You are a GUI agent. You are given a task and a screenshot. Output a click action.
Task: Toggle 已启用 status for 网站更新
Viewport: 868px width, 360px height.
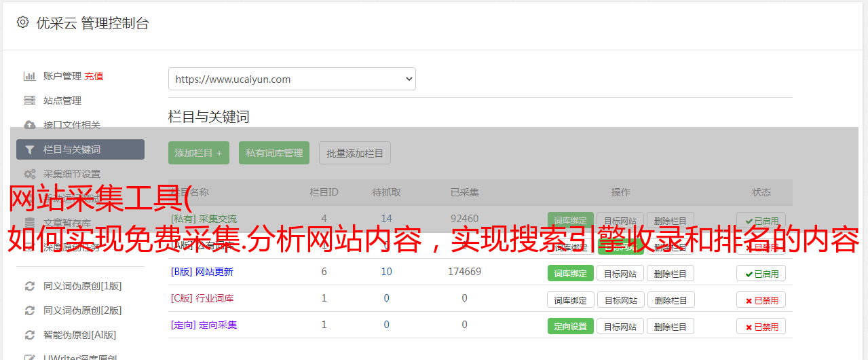(761, 273)
